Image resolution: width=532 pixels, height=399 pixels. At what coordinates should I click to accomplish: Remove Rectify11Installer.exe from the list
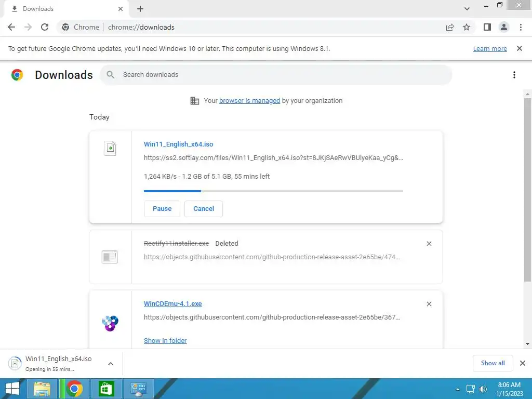pos(429,244)
